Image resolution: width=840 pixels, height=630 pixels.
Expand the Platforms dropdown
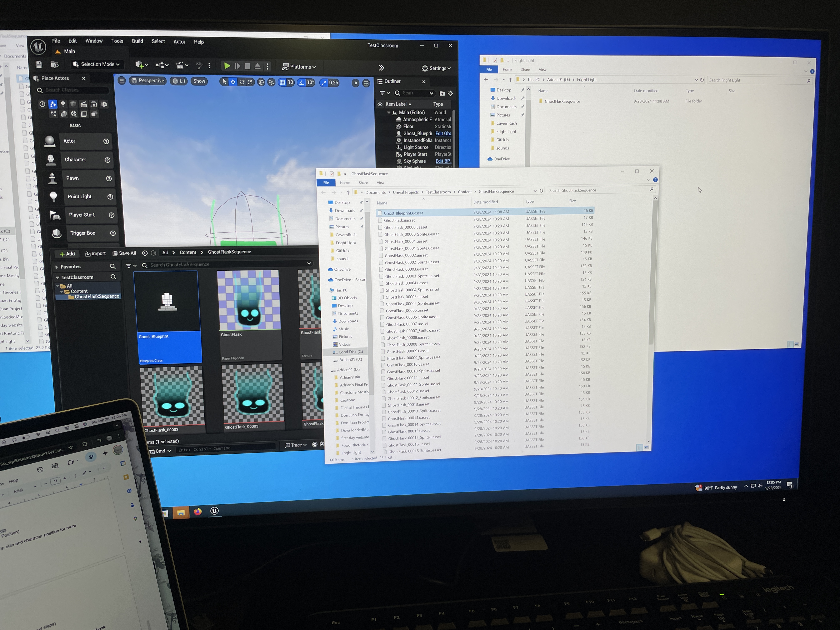pos(299,67)
